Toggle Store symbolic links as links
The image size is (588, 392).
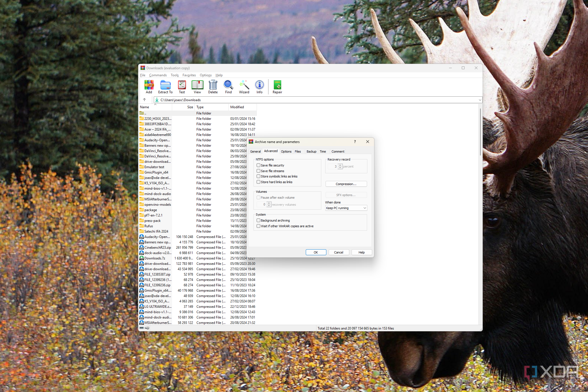coord(258,176)
